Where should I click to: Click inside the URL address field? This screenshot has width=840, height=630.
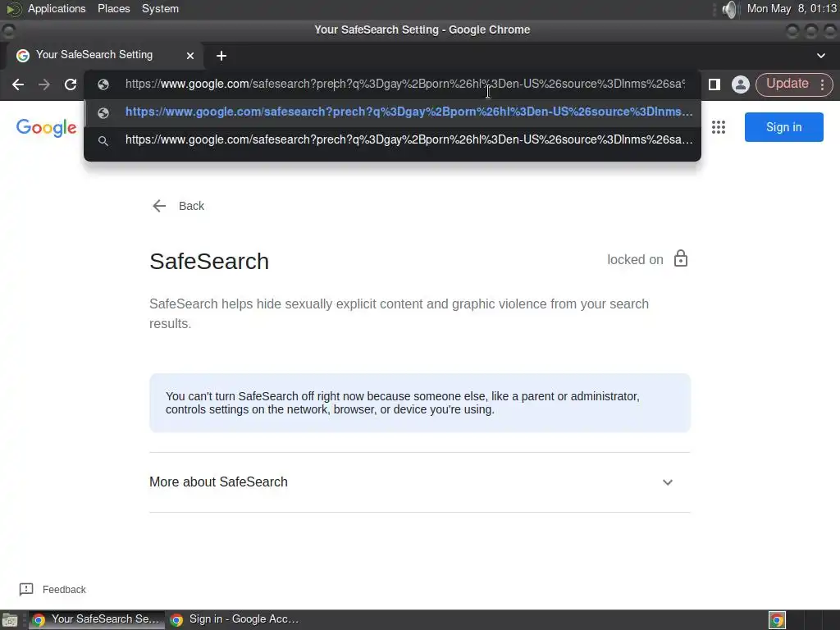coord(404,84)
